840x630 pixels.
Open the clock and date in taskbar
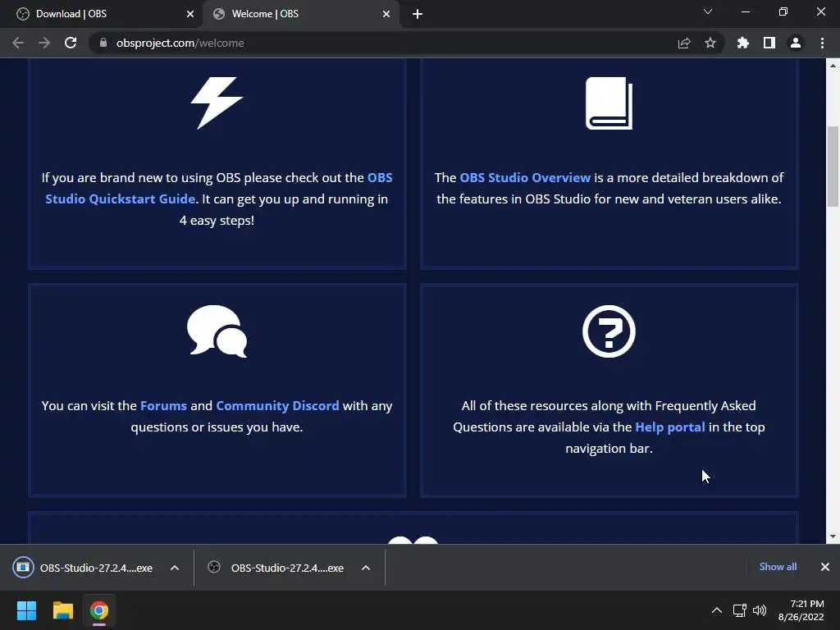pyautogui.click(x=801, y=610)
